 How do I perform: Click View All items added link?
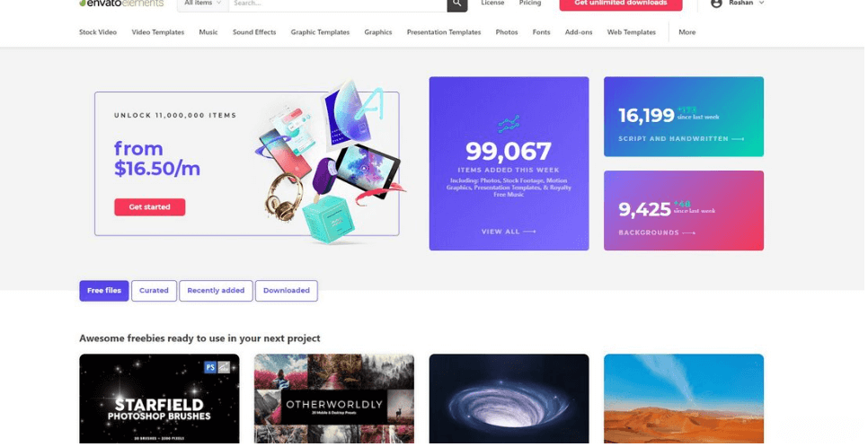coord(509,232)
